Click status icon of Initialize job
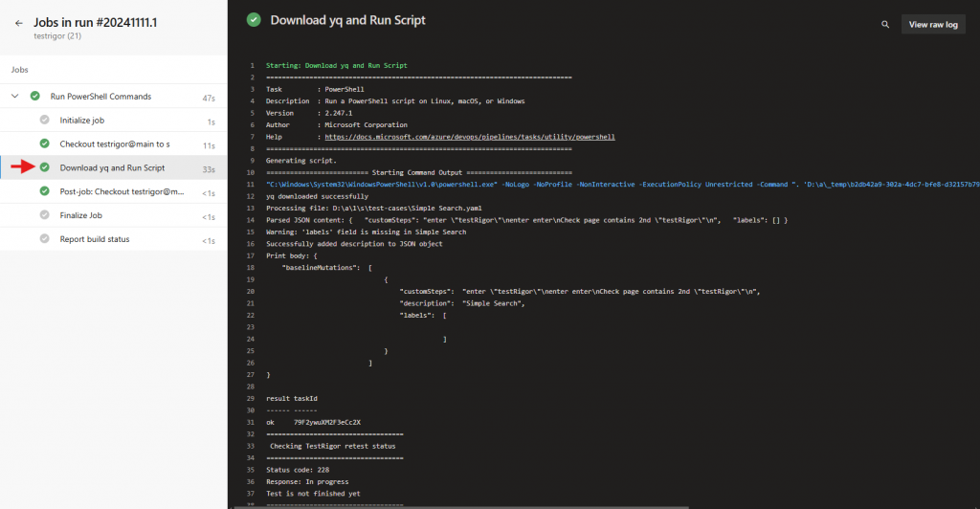 click(x=44, y=121)
